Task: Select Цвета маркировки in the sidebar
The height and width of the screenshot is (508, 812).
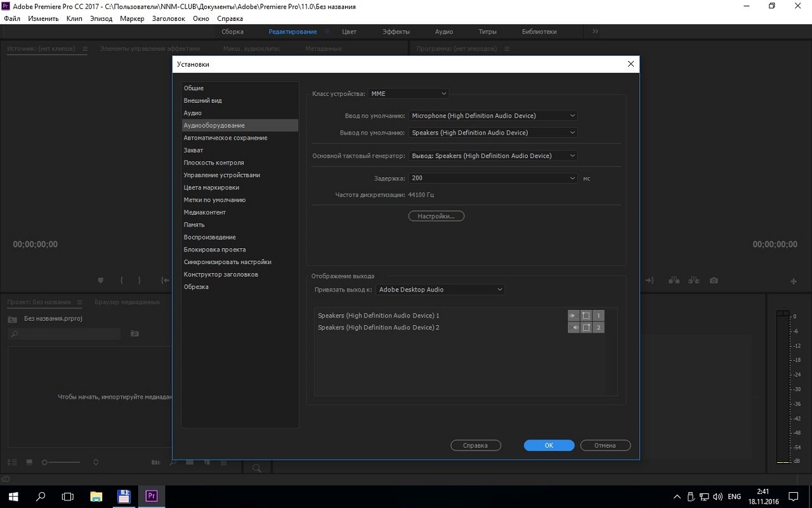Action: click(211, 187)
